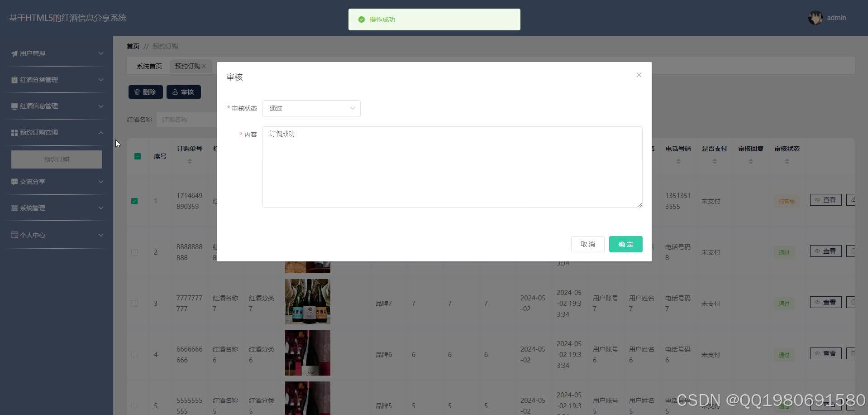
Task: Click the 红酒信息管理 monitor icon
Action: 14,106
